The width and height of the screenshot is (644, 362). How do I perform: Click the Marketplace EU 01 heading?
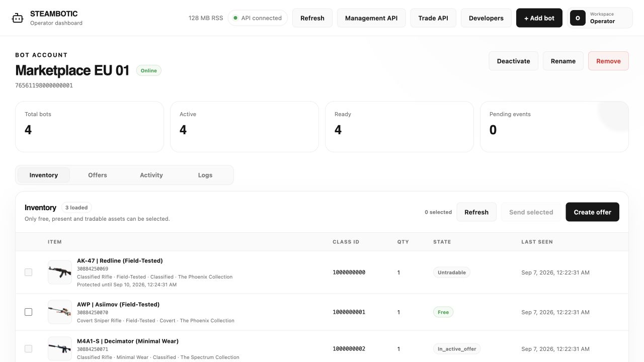pos(72,70)
